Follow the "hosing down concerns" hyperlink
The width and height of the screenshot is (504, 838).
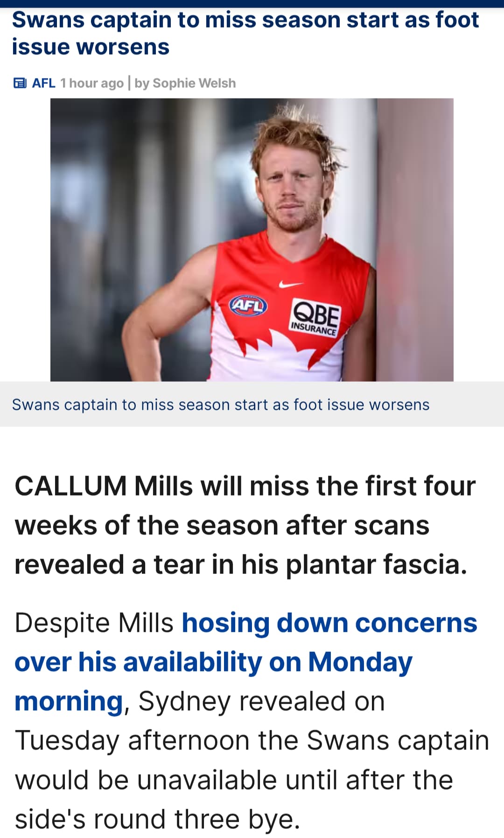(329, 622)
